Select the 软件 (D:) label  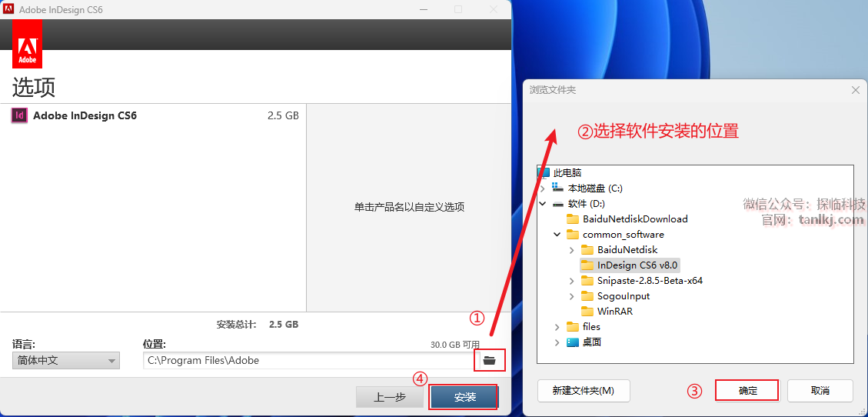point(587,204)
